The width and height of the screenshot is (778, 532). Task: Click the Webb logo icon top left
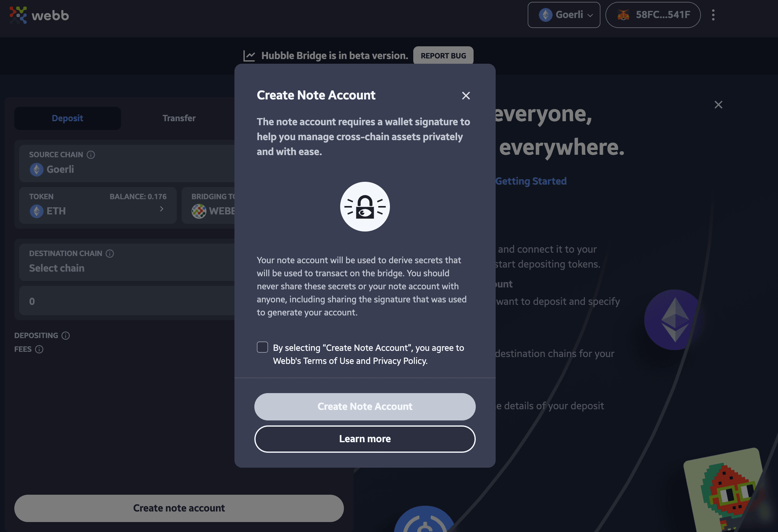(x=18, y=14)
